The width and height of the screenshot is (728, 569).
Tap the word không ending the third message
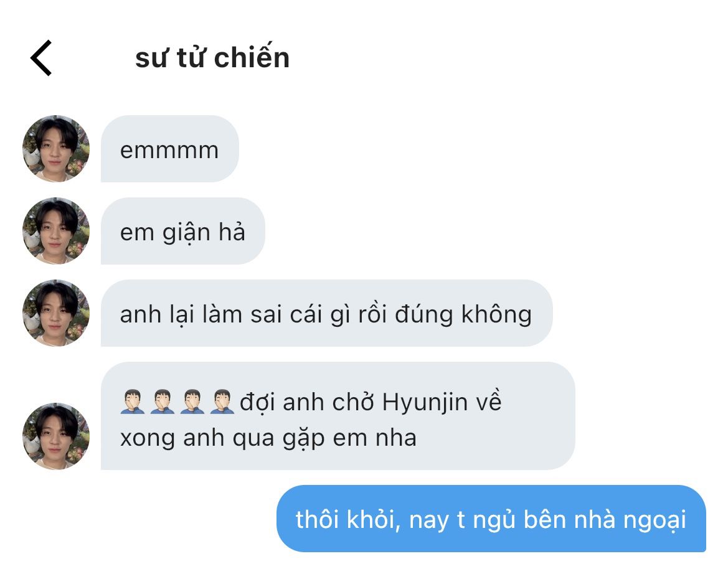496,314
